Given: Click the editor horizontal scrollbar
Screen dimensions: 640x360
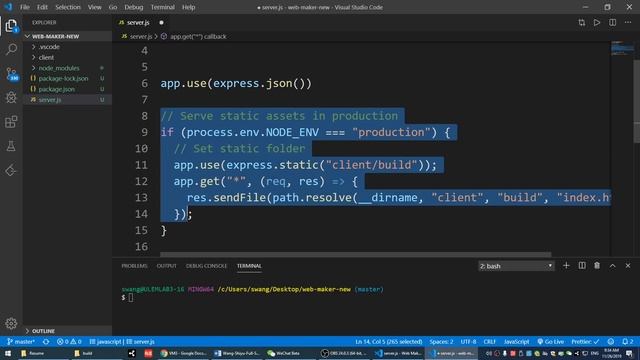Looking at the screenshot, I should click(x=355, y=254).
